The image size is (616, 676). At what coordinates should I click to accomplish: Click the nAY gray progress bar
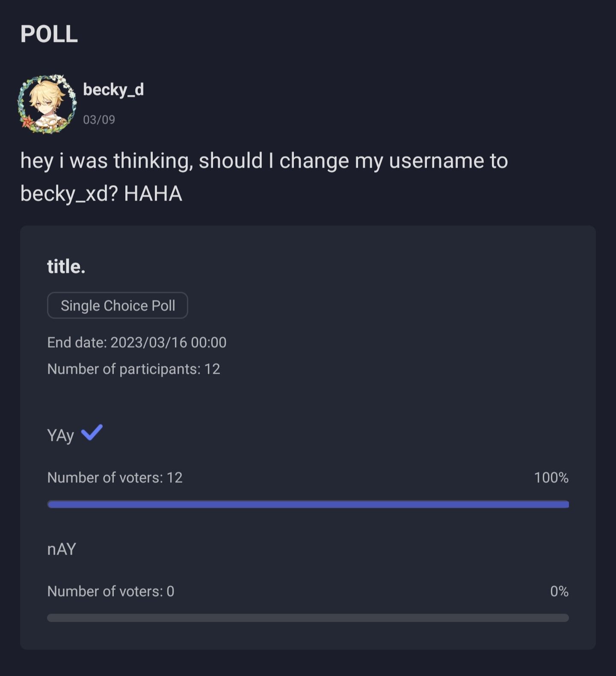(308, 618)
